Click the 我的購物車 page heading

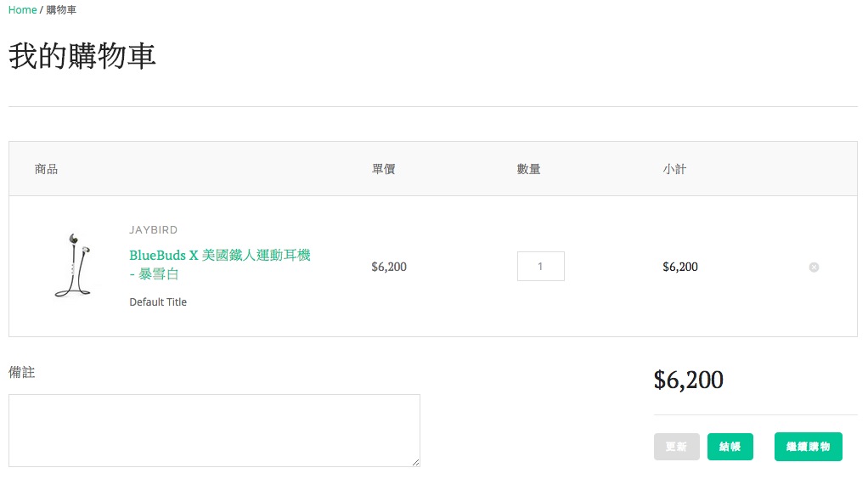[x=82, y=56]
